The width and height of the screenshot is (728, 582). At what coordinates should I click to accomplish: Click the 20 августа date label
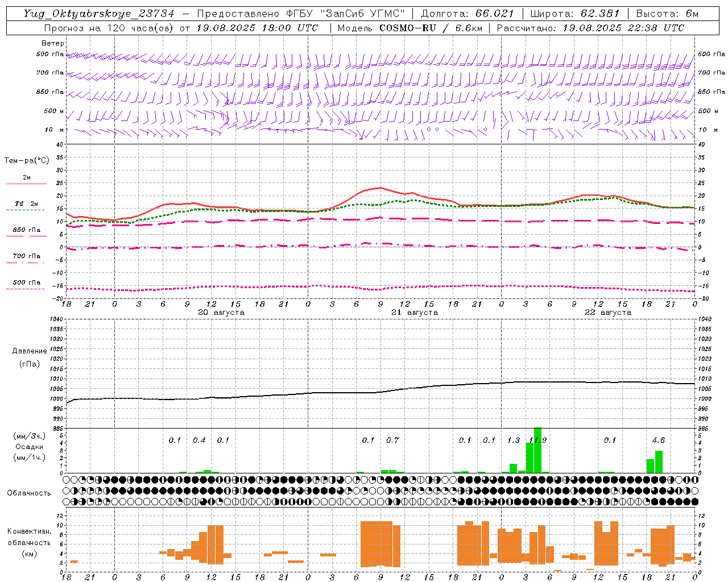click(x=221, y=312)
